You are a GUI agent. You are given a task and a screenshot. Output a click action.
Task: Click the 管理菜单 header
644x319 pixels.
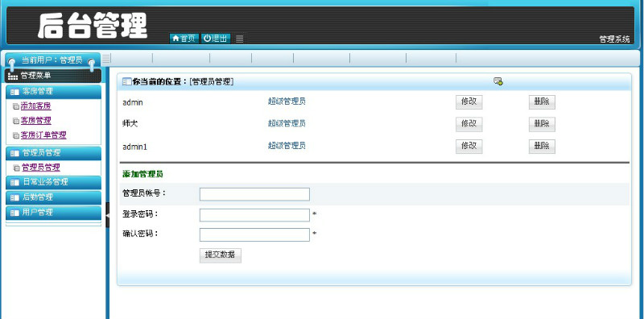[x=53, y=76]
